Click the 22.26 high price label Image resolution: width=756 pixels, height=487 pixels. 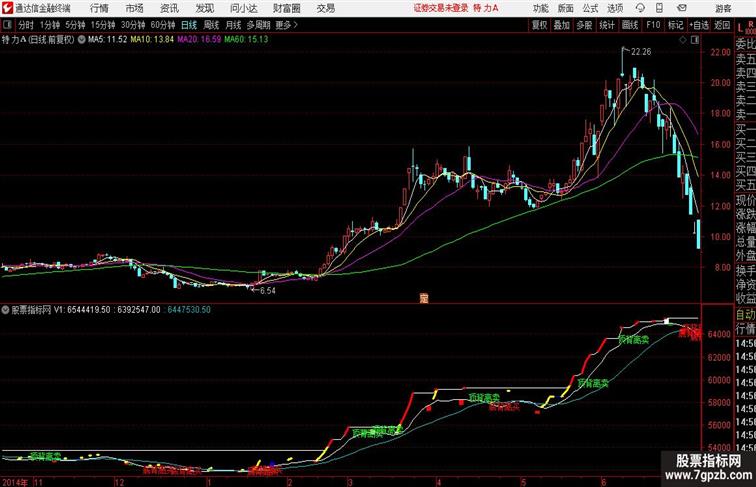641,52
